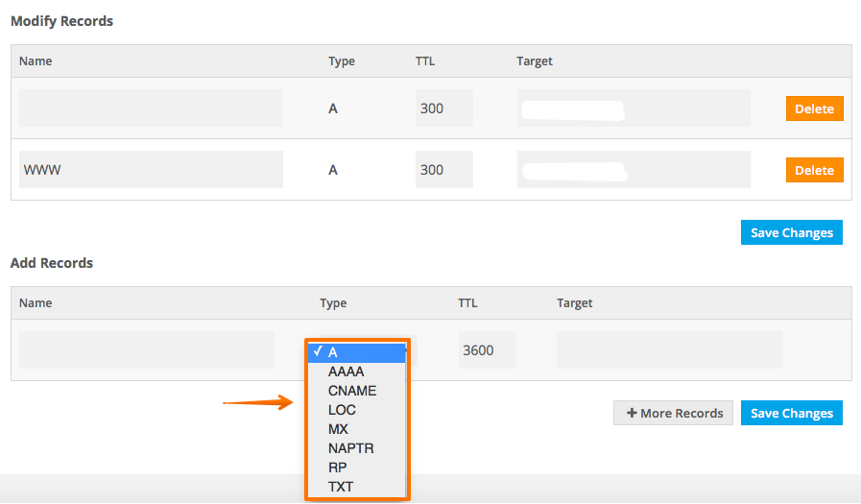Edit the WWW record TTL field
861x504 pixels.
point(443,170)
